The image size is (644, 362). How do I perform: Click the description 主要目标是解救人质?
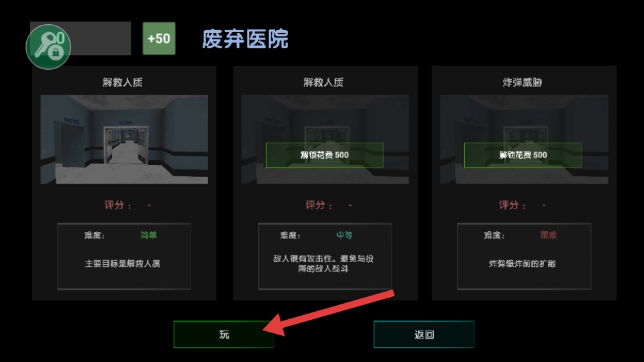(x=122, y=263)
